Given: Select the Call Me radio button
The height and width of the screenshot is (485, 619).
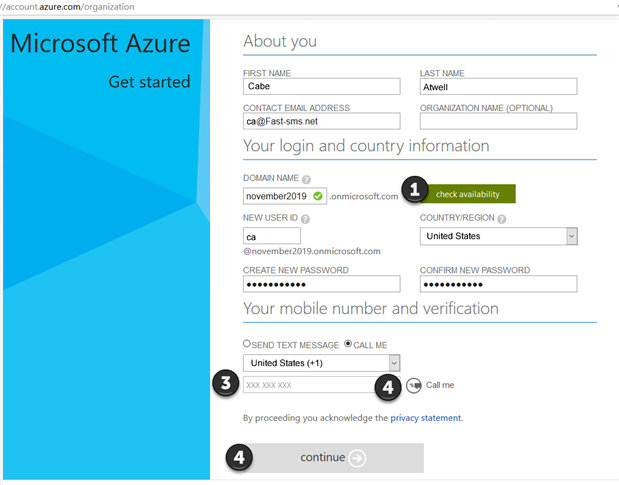Looking at the screenshot, I should point(348,344).
